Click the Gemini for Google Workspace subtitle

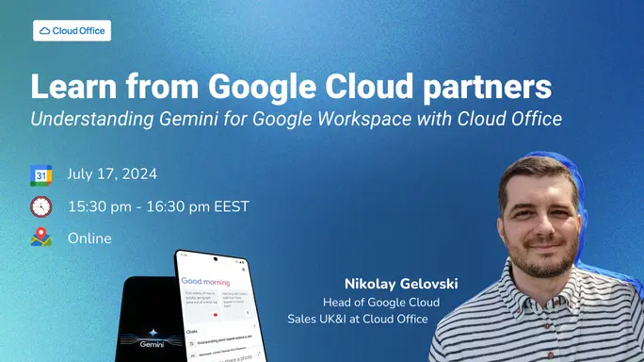[297, 119]
